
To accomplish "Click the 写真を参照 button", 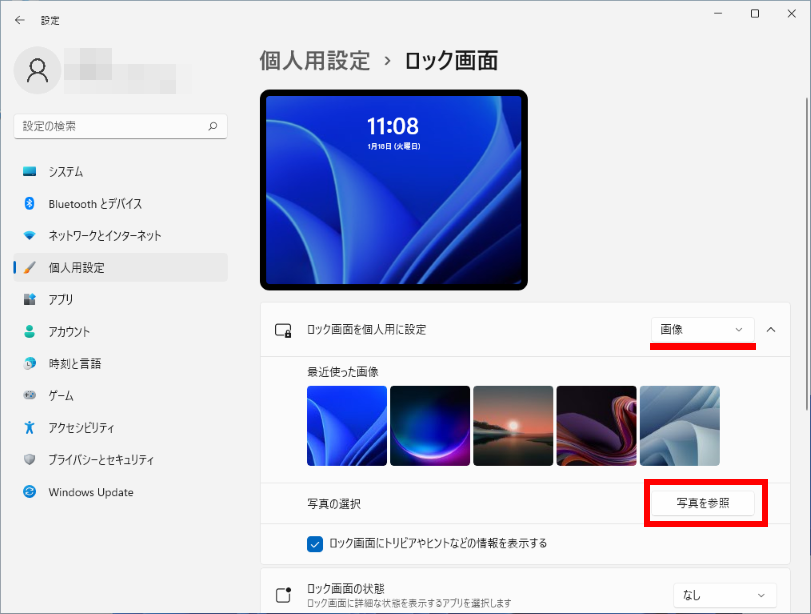I will pos(702,504).
